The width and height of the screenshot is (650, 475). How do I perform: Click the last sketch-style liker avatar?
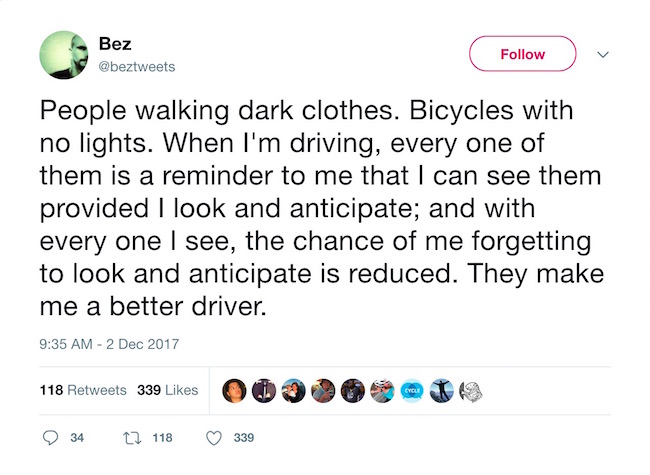coord(470,390)
